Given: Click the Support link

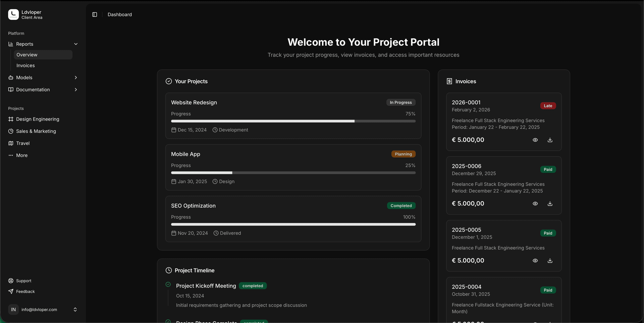Looking at the screenshot, I should [23, 281].
